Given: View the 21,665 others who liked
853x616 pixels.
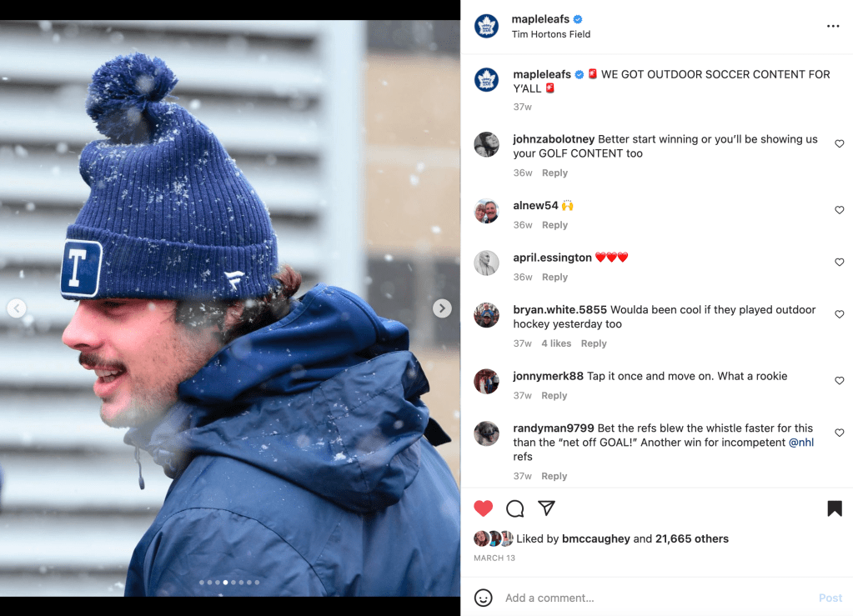Looking at the screenshot, I should coord(691,538).
